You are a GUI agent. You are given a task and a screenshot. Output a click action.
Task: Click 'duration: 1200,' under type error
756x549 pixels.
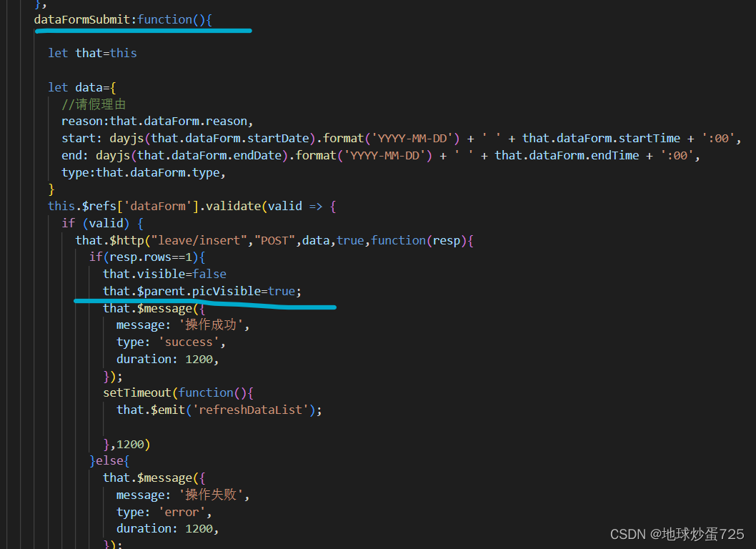(167, 529)
